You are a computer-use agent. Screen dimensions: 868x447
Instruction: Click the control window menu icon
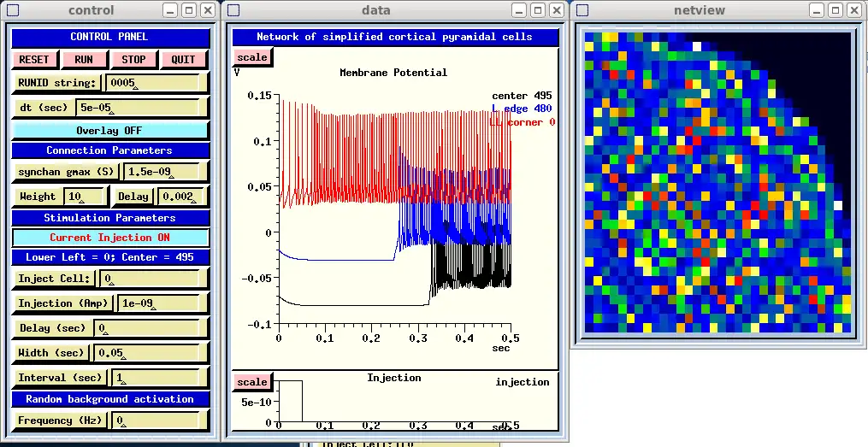[14, 10]
